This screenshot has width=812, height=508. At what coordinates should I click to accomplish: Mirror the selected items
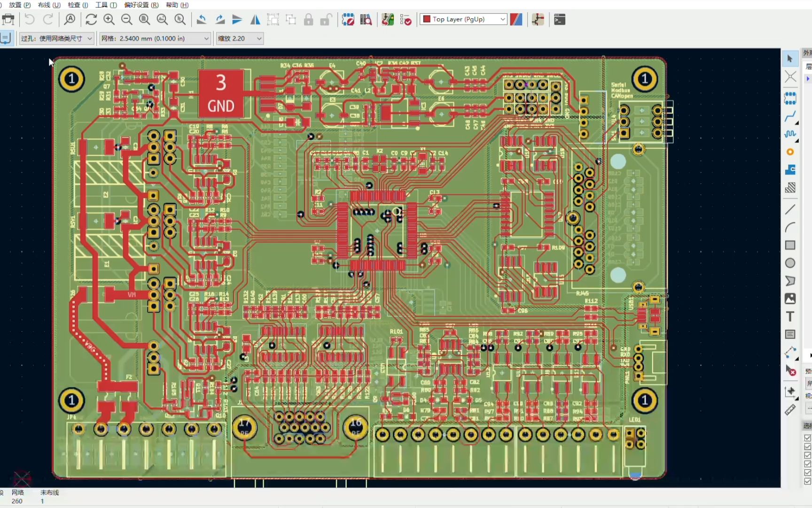pyautogui.click(x=255, y=19)
